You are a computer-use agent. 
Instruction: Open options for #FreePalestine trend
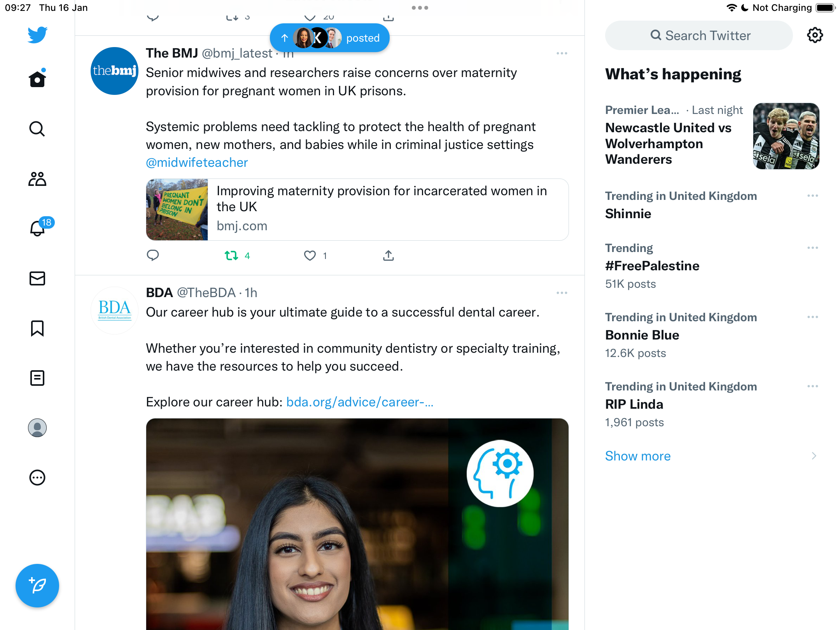point(813,248)
